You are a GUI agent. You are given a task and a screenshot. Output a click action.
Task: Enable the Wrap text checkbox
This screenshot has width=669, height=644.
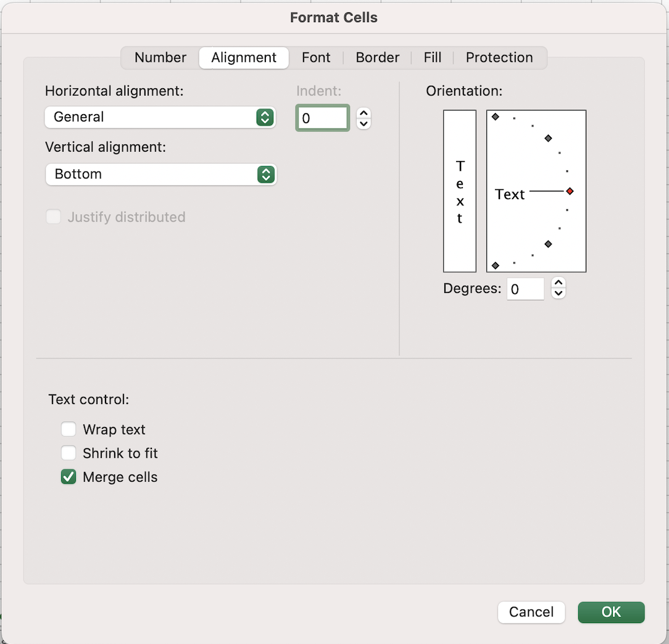point(69,429)
